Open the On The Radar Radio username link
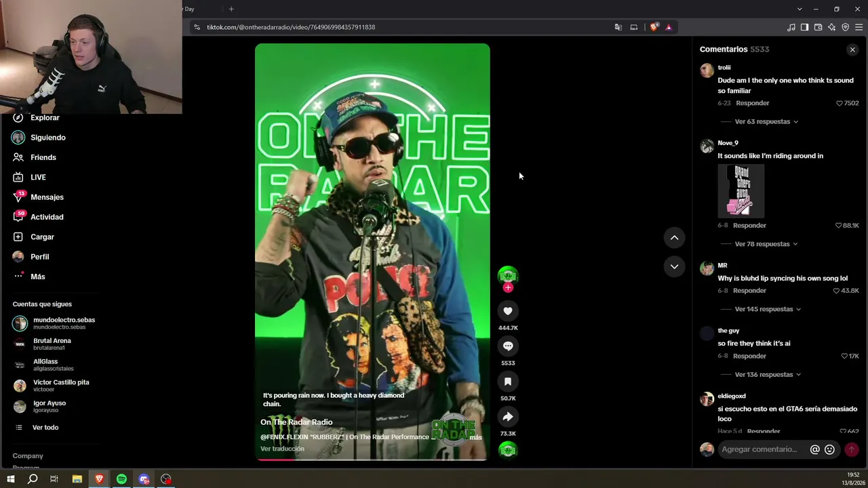Screen dimensions: 868x488 coord(296,422)
